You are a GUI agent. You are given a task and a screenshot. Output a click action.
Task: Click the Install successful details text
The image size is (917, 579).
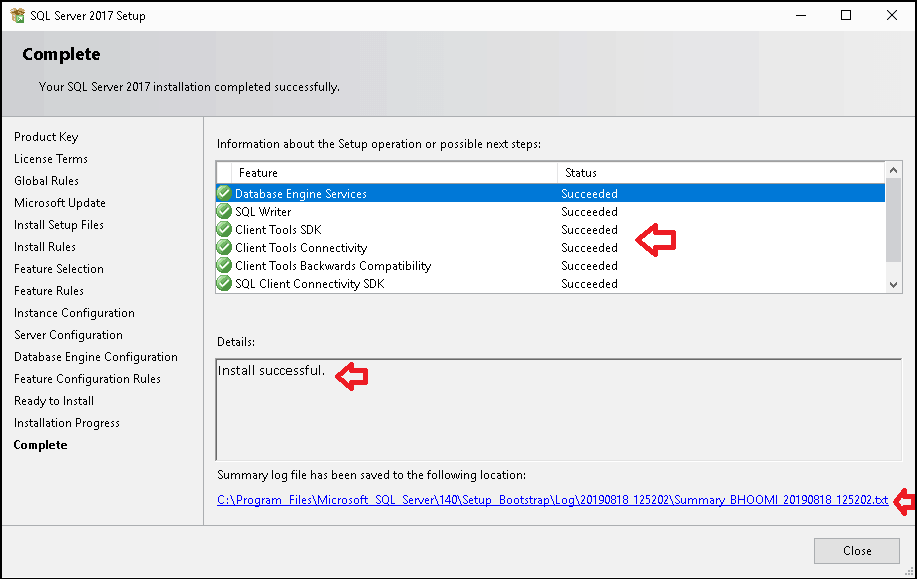[271, 370]
